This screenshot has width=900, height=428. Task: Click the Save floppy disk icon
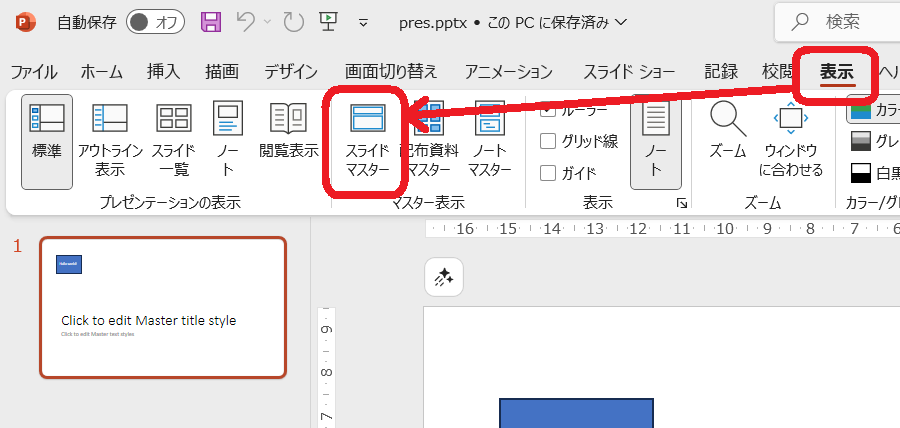tap(211, 21)
